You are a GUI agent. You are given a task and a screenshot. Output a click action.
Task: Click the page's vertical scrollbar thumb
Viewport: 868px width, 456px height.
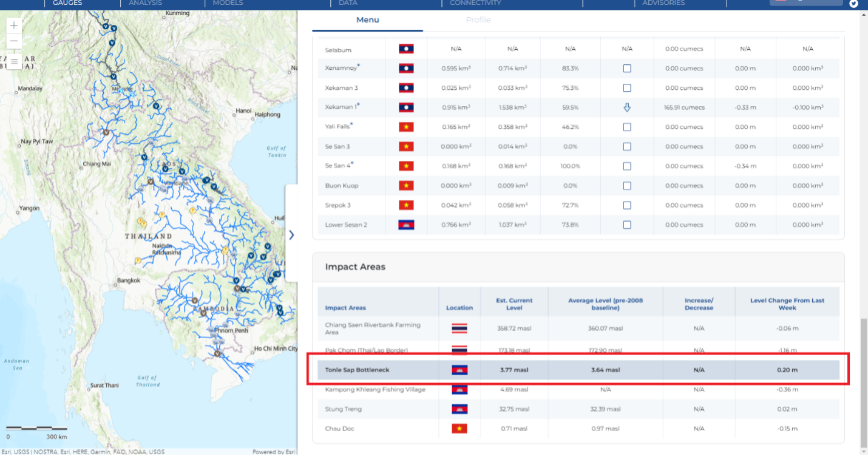pyautogui.click(x=863, y=383)
